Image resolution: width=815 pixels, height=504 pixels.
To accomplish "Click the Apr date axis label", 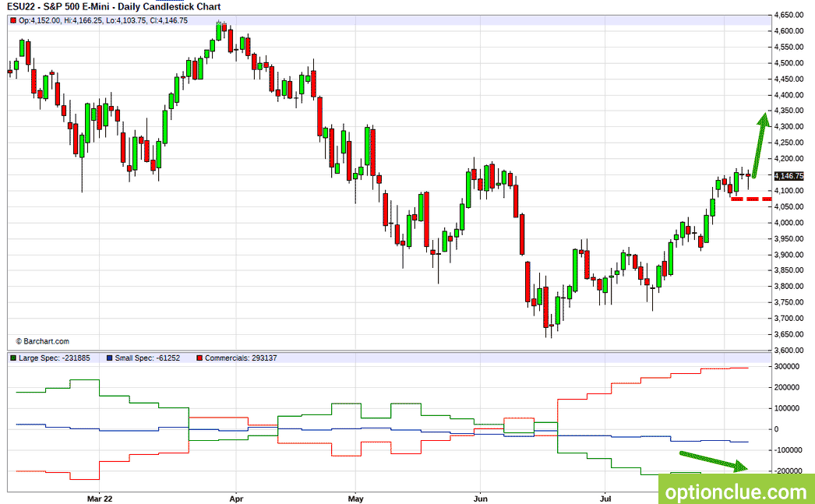I will pos(236,499).
